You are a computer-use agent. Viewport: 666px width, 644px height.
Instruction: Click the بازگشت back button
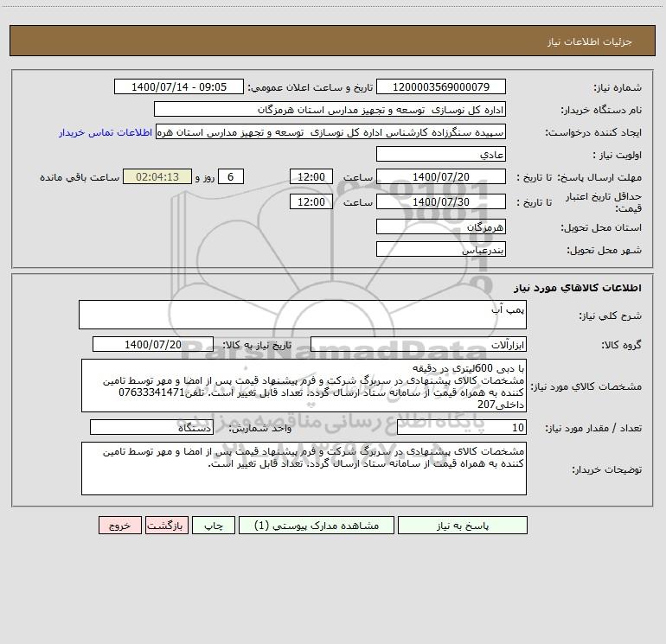coord(166,525)
